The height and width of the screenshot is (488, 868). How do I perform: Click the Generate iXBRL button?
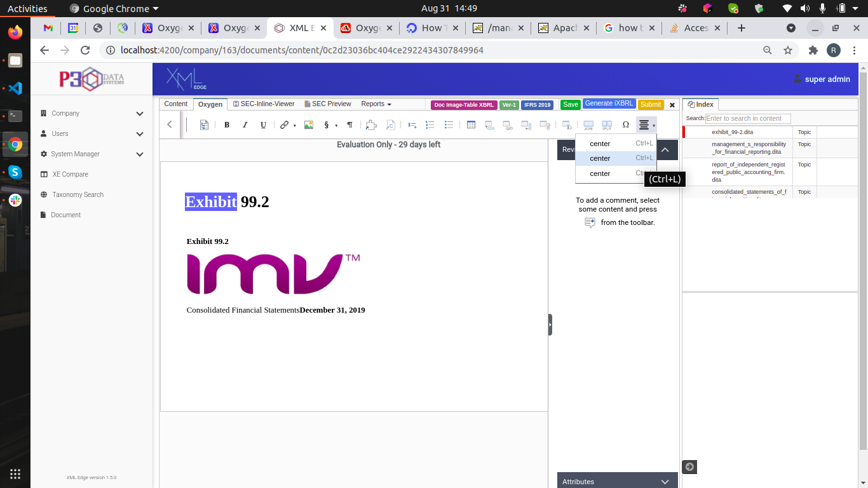tap(609, 104)
